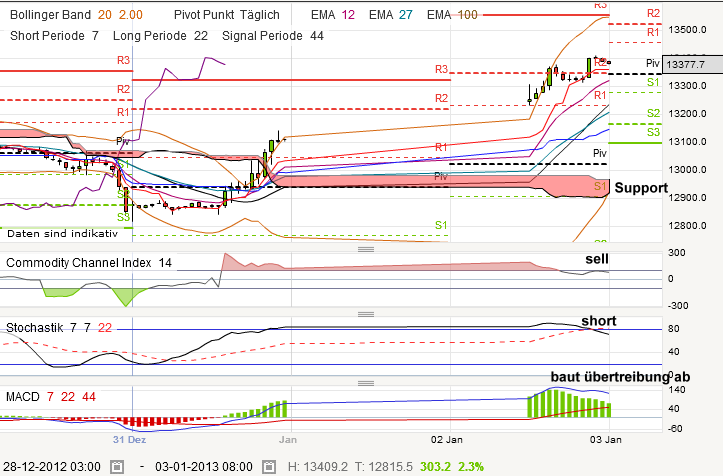Open the end date calendar picker
The width and height of the screenshot is (723, 476).
pos(270,467)
